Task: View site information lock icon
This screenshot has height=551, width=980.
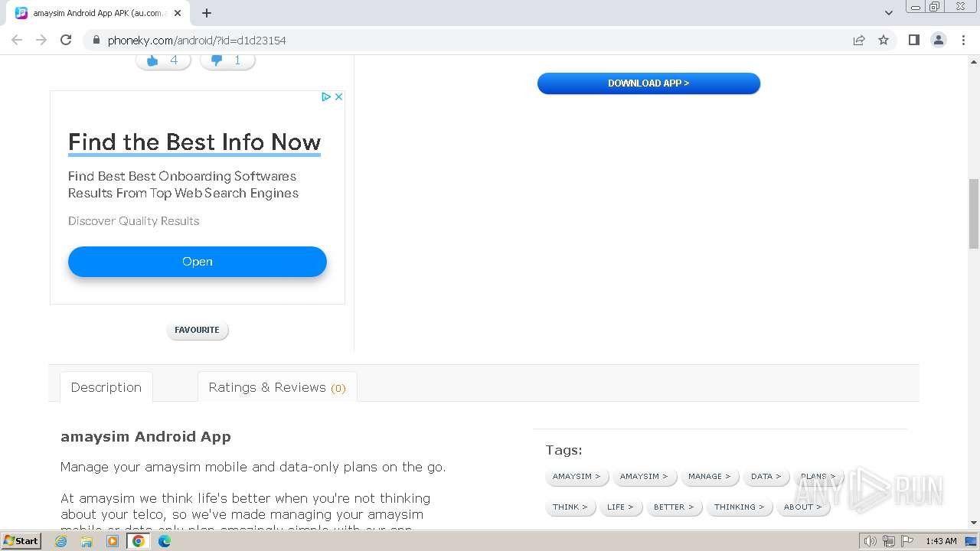Action: click(96, 40)
